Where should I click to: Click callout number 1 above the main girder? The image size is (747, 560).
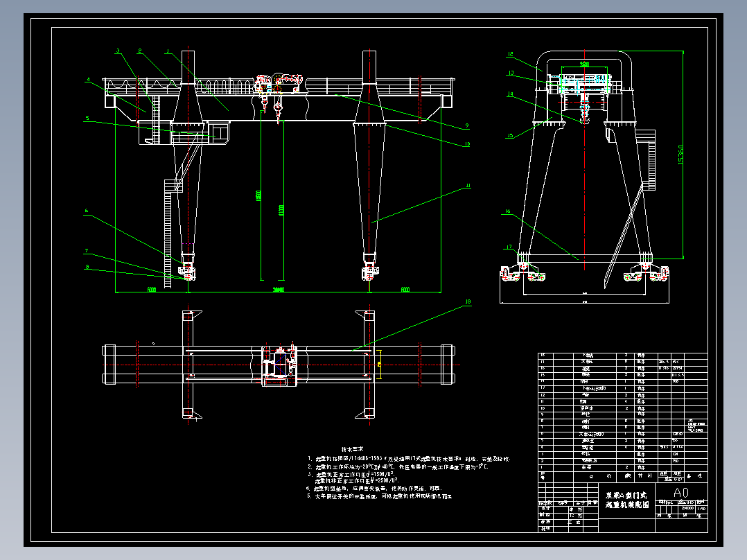pos(168,51)
